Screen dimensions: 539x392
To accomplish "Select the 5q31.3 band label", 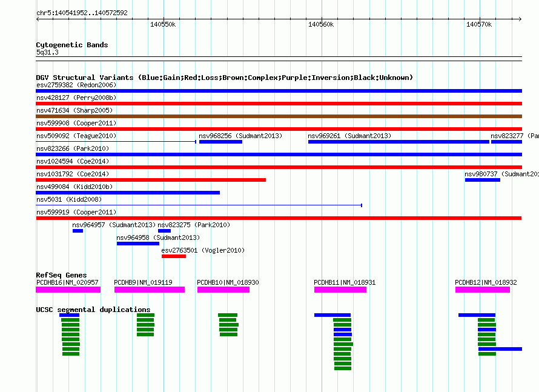I will 47,52.
